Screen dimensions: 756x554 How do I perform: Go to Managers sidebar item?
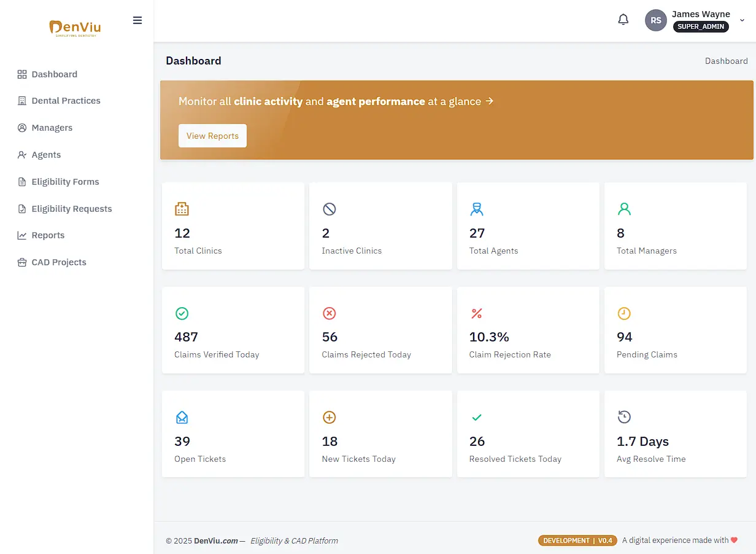(x=52, y=128)
